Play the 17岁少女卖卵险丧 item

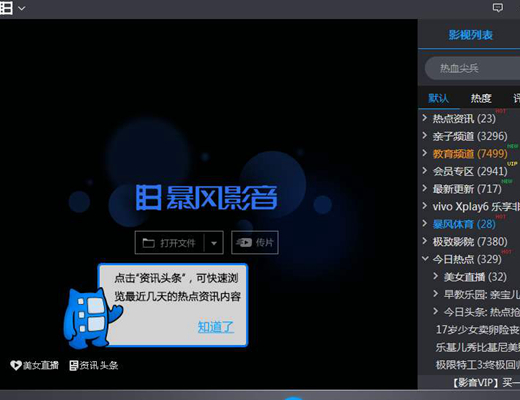coord(478,330)
